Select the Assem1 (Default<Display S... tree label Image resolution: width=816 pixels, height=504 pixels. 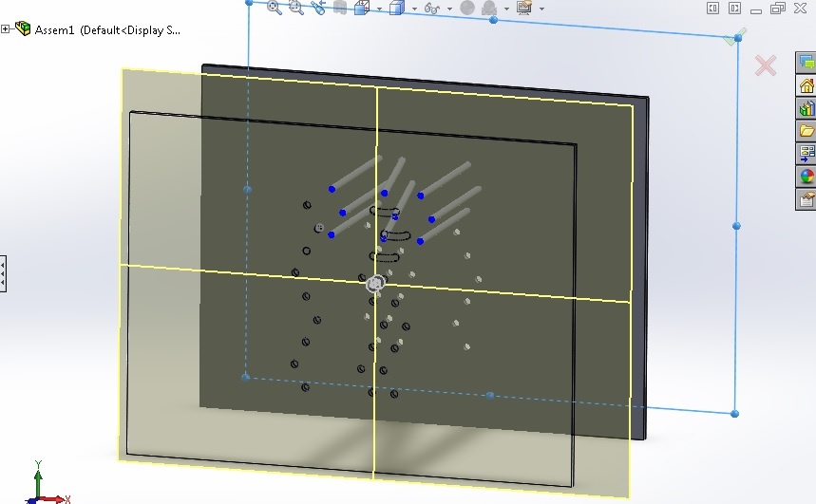(107, 30)
